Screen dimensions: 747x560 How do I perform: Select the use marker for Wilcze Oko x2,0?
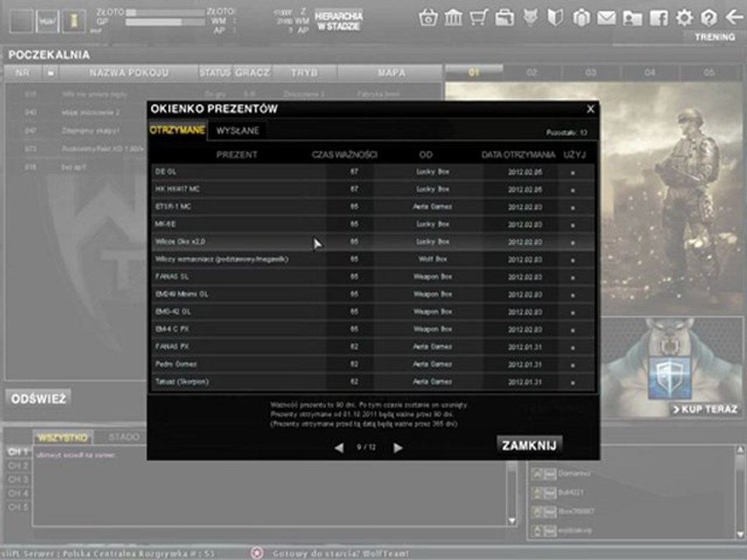tap(573, 243)
